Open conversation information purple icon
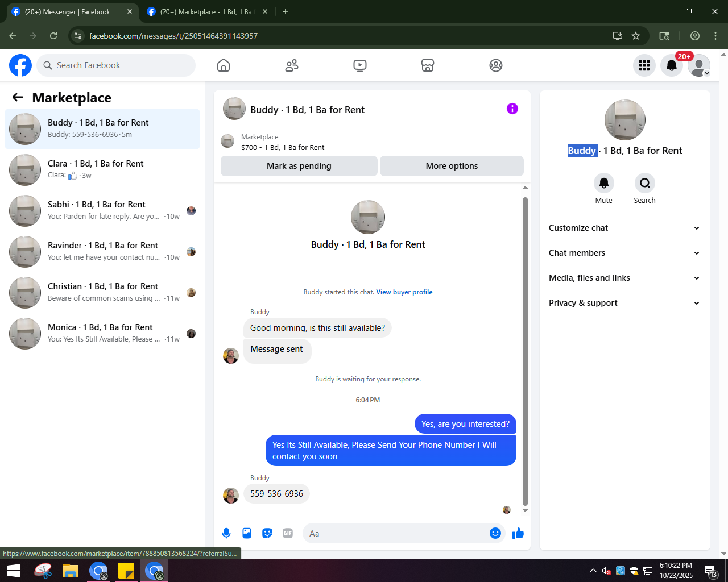The width and height of the screenshot is (728, 582). coord(512,109)
